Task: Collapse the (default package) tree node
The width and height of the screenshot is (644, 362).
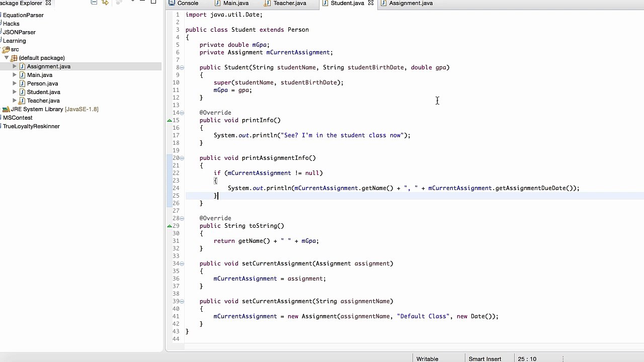Action: [7, 58]
